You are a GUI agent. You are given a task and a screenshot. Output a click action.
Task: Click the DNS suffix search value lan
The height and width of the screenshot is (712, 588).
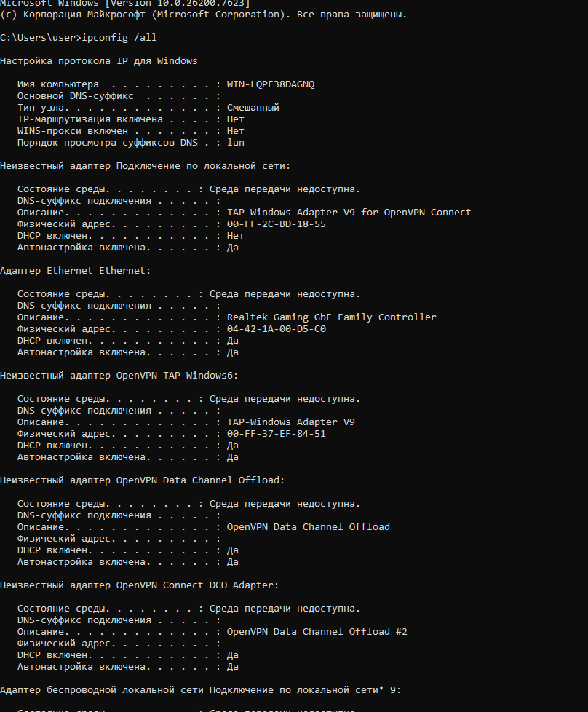tap(235, 142)
